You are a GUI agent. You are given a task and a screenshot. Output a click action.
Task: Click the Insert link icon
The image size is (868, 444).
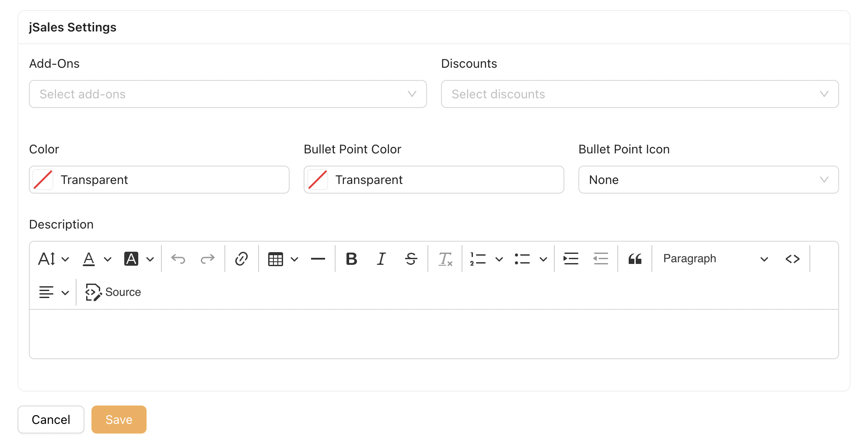click(x=241, y=259)
